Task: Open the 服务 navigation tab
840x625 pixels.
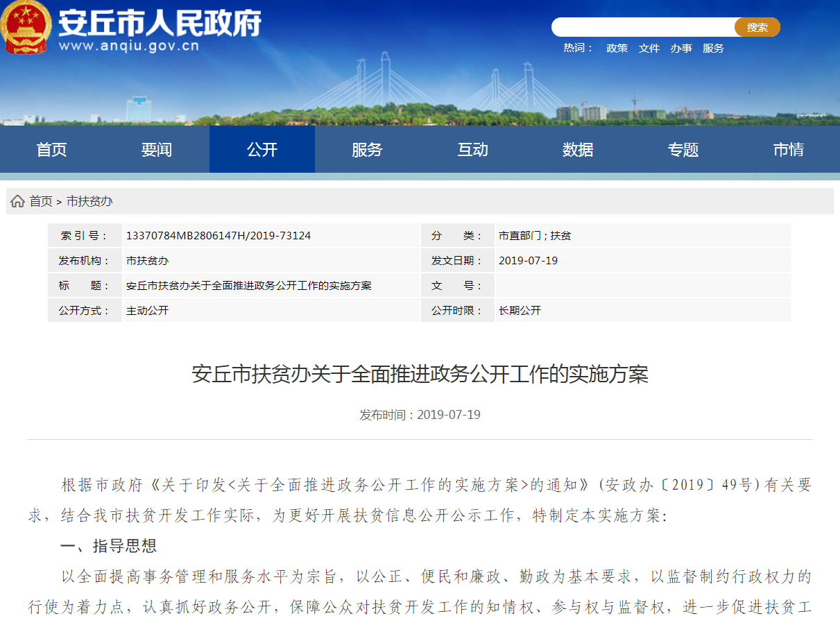Action: (368, 149)
